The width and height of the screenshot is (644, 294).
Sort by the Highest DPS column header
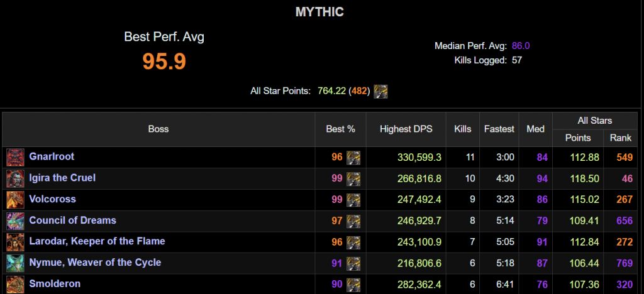coord(406,129)
